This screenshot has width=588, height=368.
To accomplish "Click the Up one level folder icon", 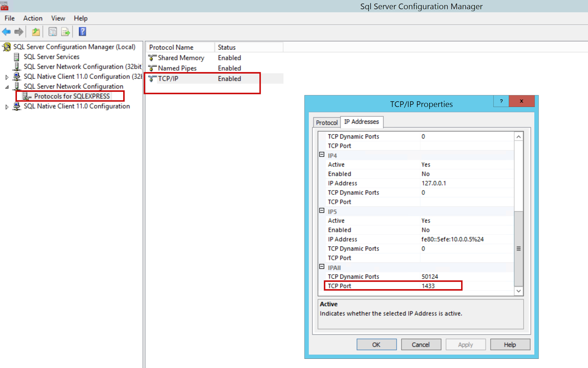I will pyautogui.click(x=36, y=32).
